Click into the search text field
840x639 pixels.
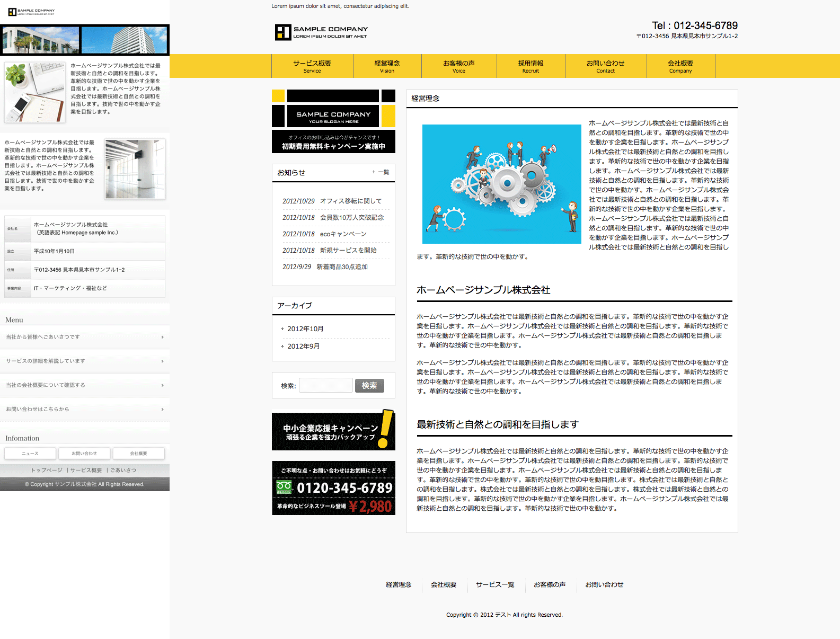tap(325, 386)
